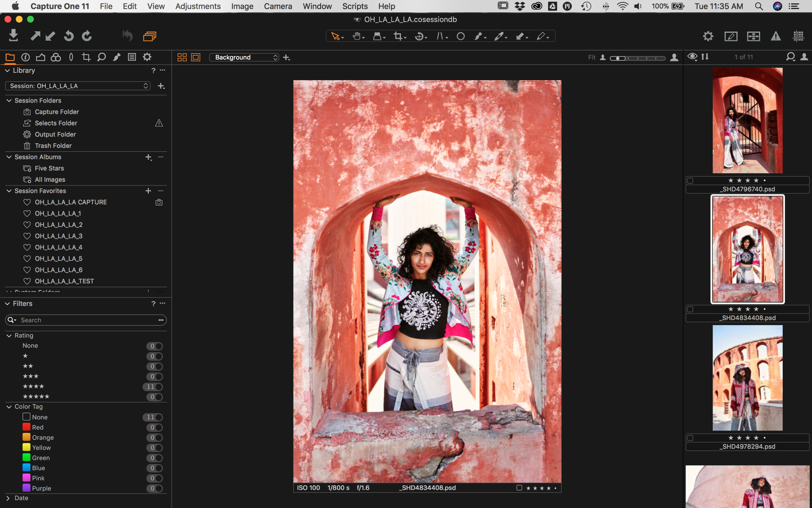Select the _SHD4796740.psd thumbnail
Viewport: 812px width, 508px height.
[747, 120]
